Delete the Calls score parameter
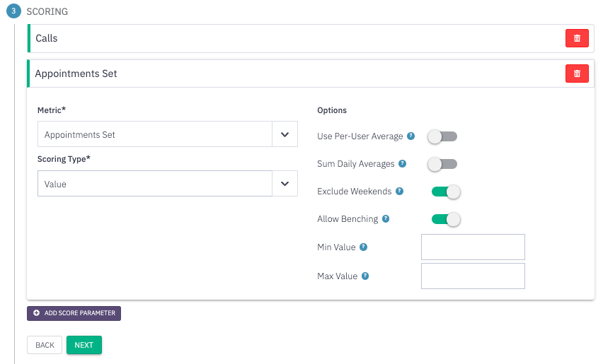The height and width of the screenshot is (364, 603). tap(577, 38)
